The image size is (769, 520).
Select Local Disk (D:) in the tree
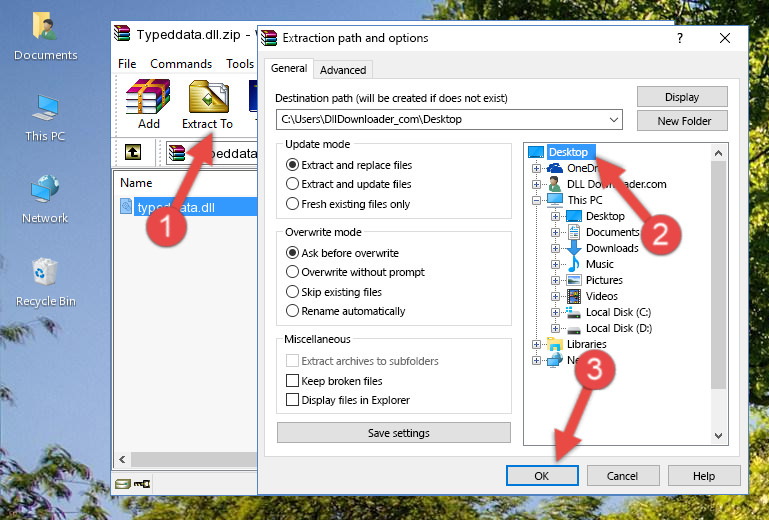click(619, 328)
